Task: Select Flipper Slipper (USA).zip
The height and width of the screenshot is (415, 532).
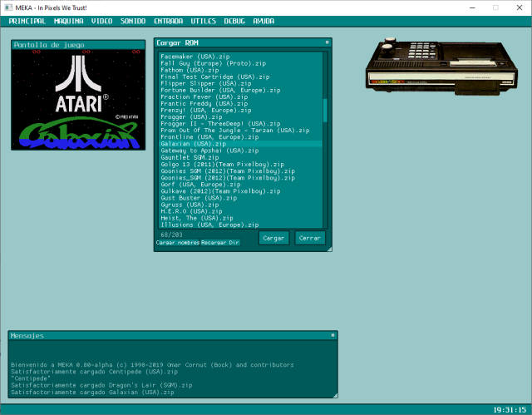Action: pyautogui.click(x=240, y=83)
